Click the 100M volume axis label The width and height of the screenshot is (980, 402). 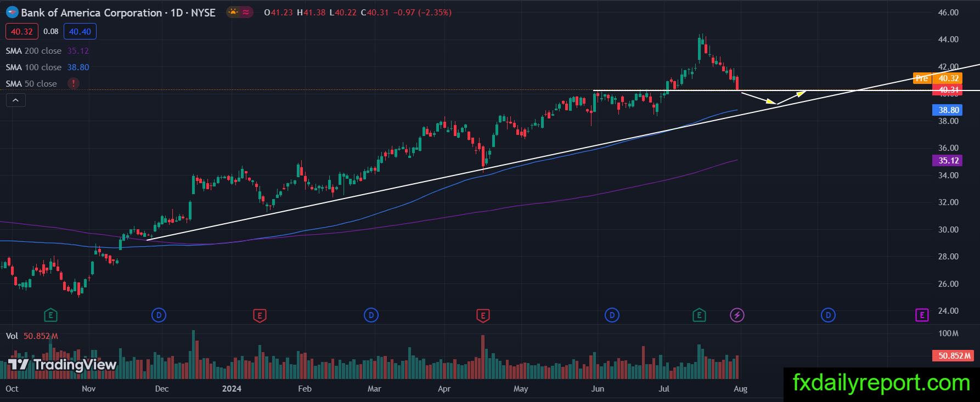point(948,333)
